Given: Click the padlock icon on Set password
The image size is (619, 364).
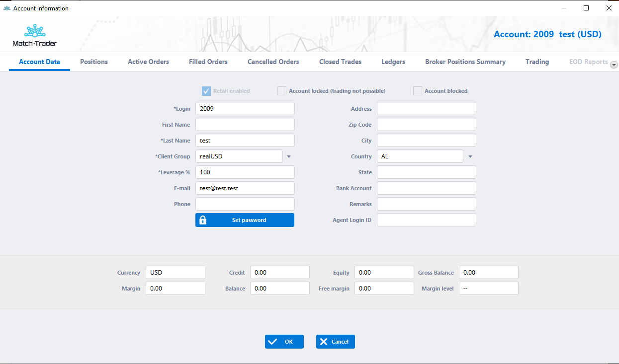Looking at the screenshot, I should (x=203, y=219).
